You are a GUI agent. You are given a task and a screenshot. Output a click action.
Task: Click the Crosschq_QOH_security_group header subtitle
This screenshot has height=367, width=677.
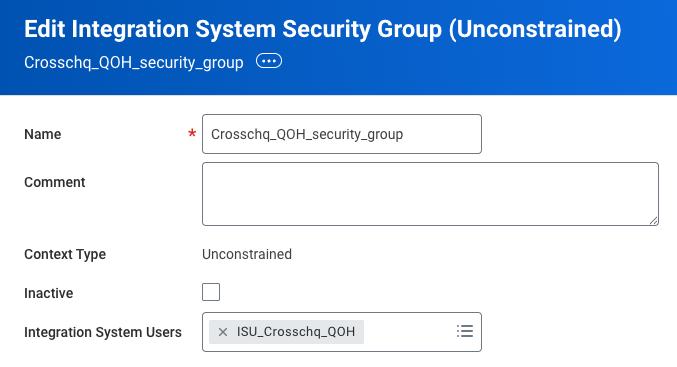134,63
